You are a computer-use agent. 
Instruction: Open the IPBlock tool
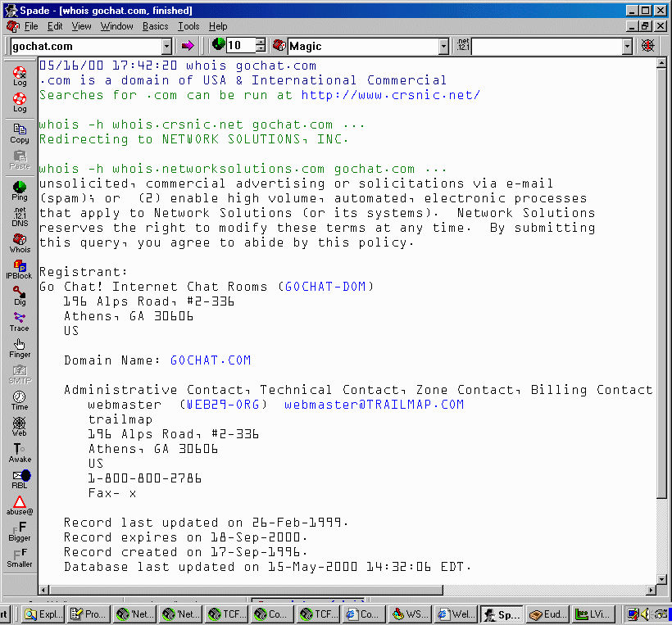pyautogui.click(x=20, y=269)
